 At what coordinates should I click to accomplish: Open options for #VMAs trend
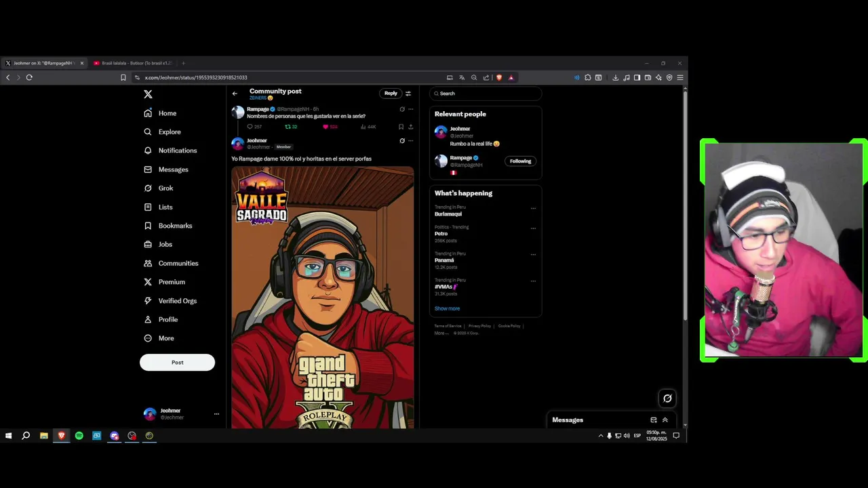533,281
